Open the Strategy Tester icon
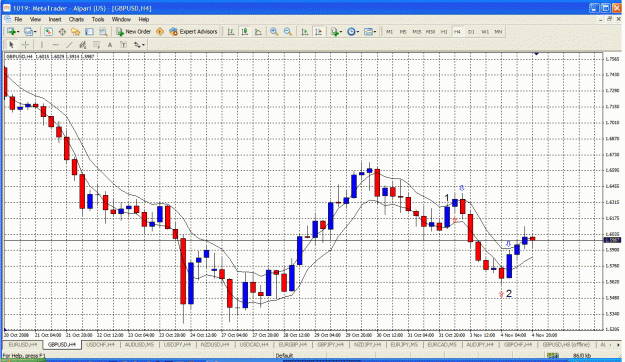The height and width of the screenshot is (362, 625). coord(103,31)
